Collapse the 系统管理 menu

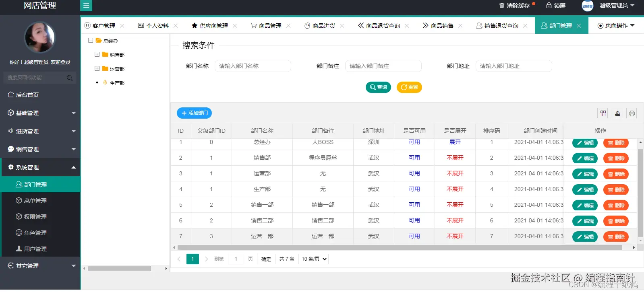tap(40, 167)
